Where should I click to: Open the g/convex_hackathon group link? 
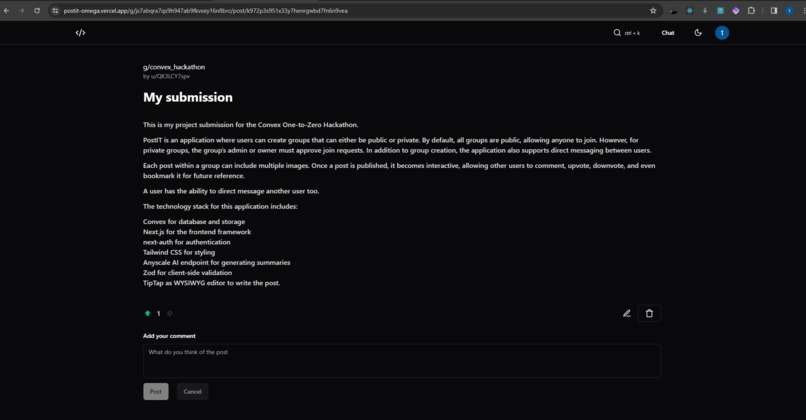click(174, 67)
